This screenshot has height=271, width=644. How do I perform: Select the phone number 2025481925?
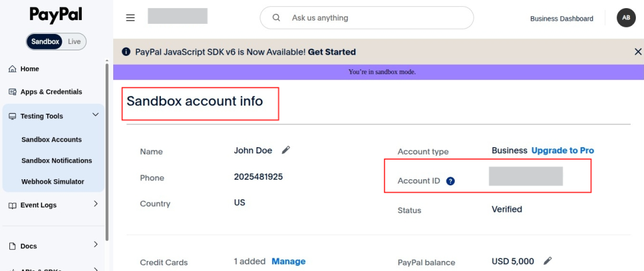(x=258, y=177)
